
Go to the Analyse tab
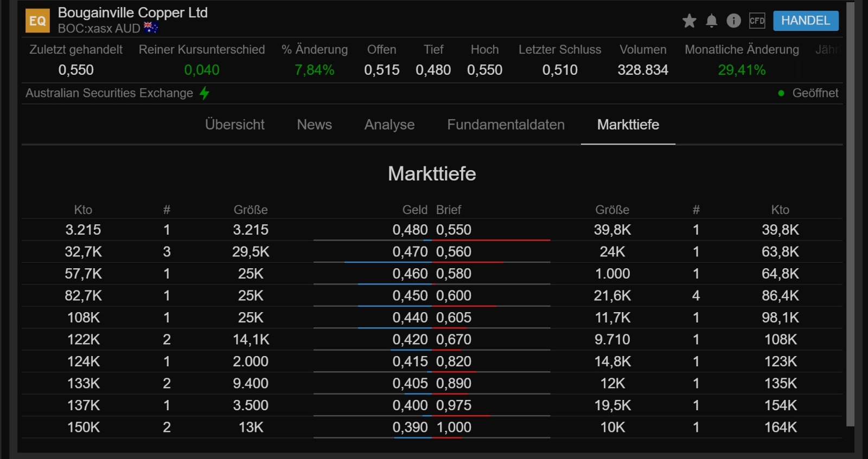tap(390, 125)
